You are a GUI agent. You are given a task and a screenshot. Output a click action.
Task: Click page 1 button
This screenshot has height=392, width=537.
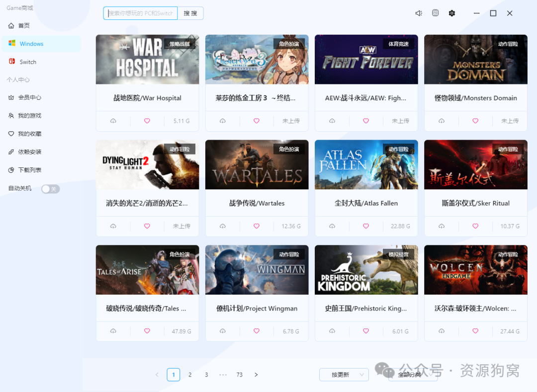coord(174,375)
